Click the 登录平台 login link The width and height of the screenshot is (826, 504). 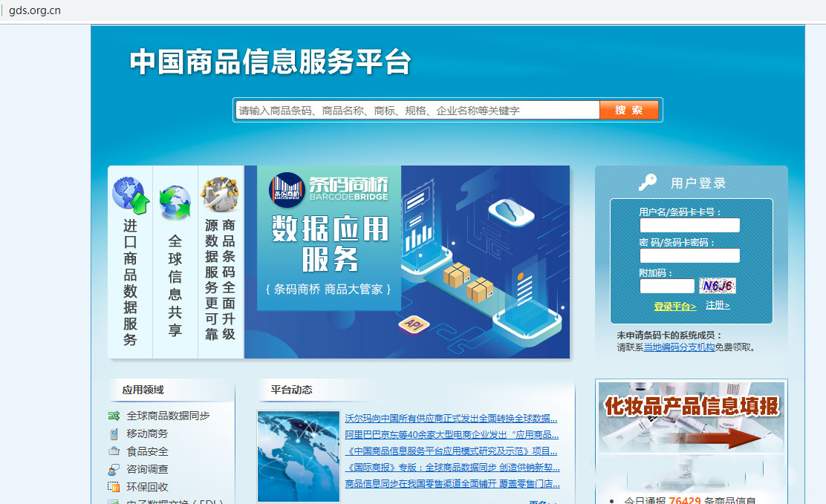674,306
